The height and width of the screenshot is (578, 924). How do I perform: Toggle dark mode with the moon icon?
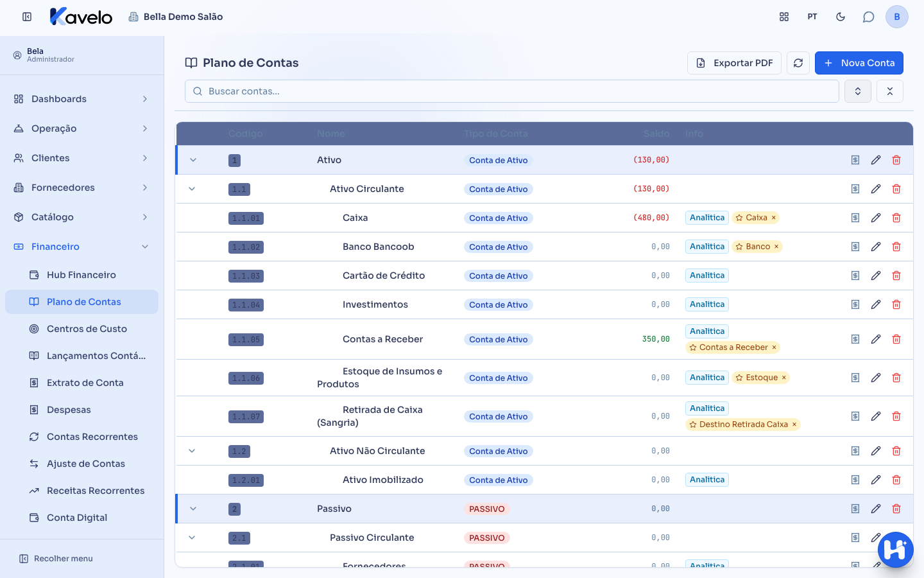click(x=841, y=17)
